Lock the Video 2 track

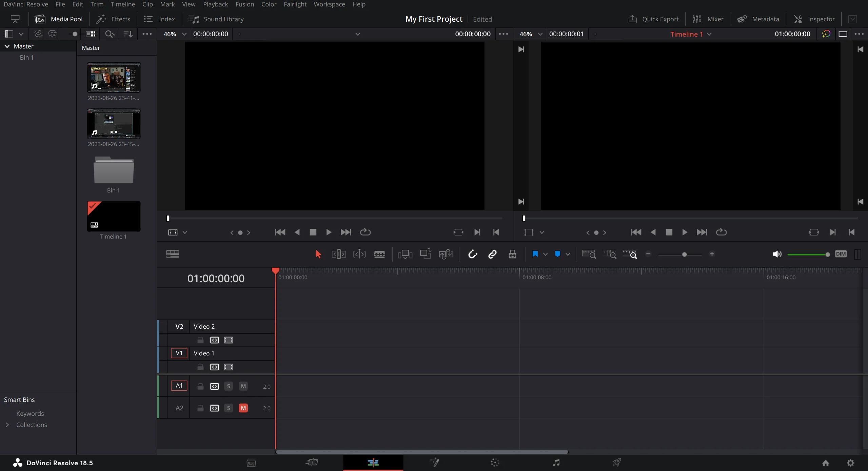click(x=200, y=340)
